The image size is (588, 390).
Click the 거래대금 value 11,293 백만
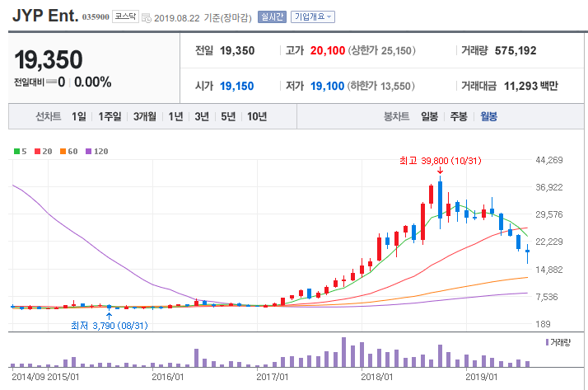[531, 87]
